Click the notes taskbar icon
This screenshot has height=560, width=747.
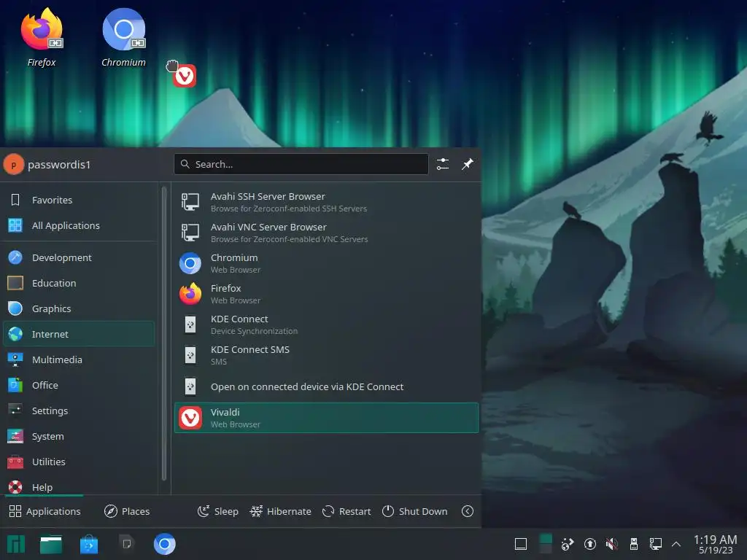[127, 544]
